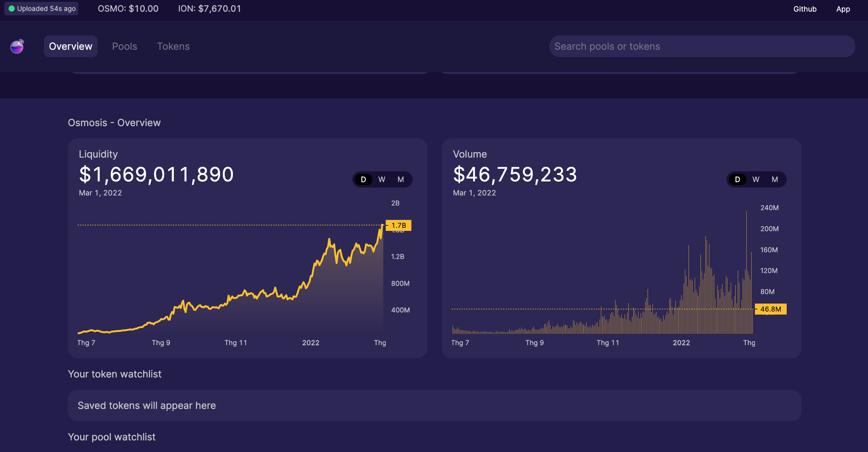This screenshot has width=868, height=452.
Task: Open the Github link
Action: [805, 9]
